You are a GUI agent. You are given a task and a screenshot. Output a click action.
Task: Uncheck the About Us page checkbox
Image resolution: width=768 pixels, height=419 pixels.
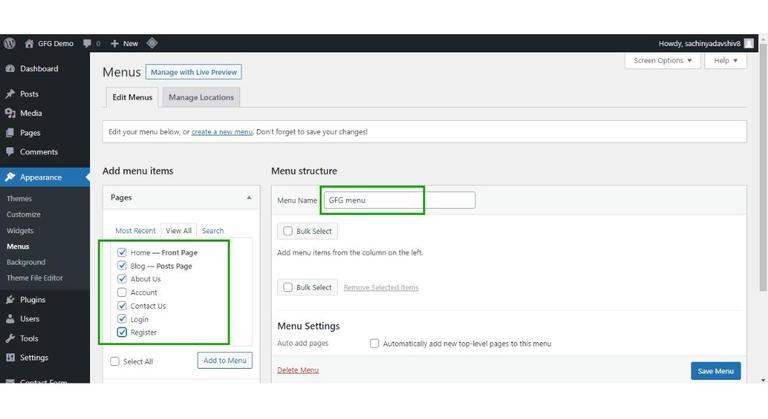point(122,279)
